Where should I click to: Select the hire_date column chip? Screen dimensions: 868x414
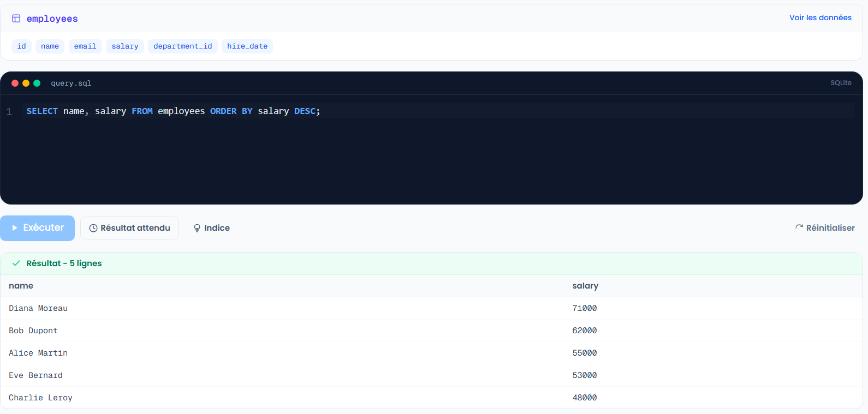click(x=247, y=46)
